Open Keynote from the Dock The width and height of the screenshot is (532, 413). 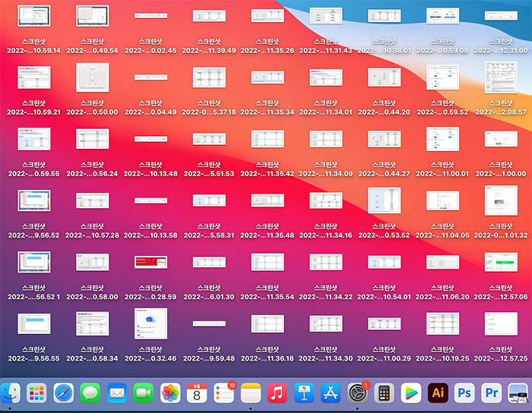click(x=304, y=393)
